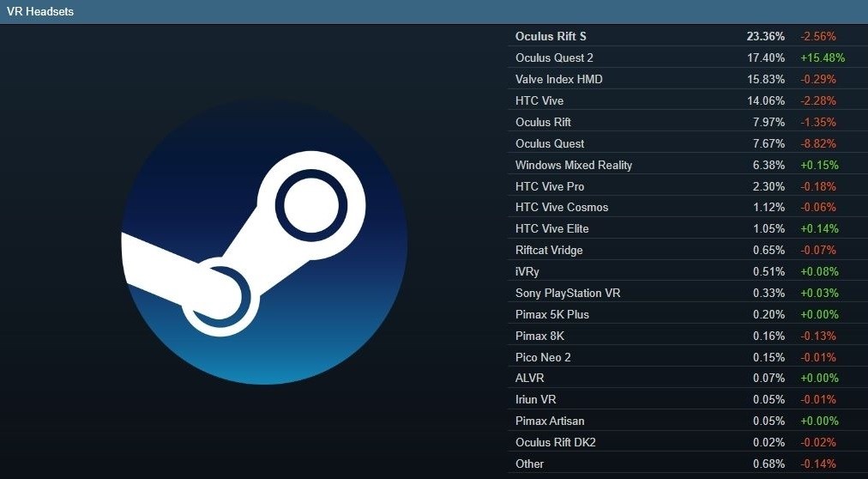Select the Oculus Rift S row
868x479 pixels.
[x=563, y=37]
